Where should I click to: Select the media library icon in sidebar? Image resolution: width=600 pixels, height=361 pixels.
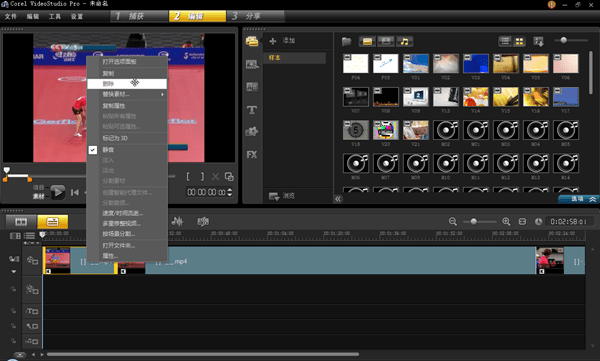tap(252, 41)
